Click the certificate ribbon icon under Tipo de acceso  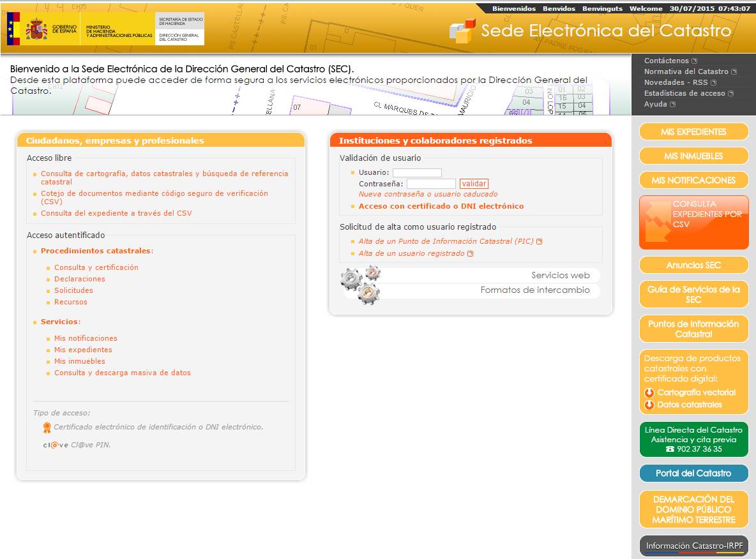tap(47, 428)
